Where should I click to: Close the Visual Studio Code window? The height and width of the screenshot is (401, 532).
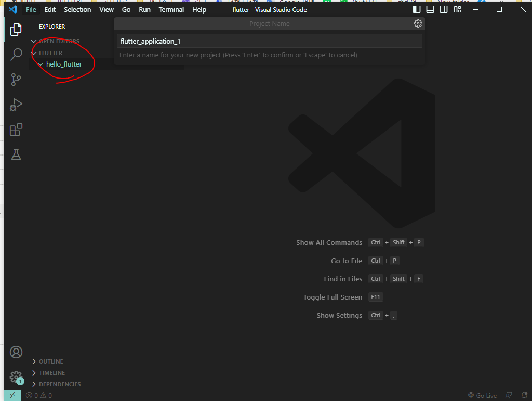click(523, 9)
